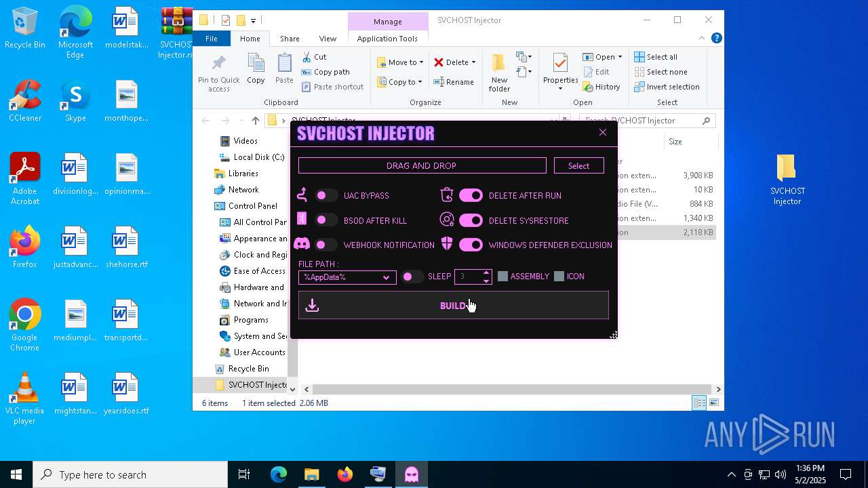Image resolution: width=868 pixels, height=488 pixels.
Task: Show hidden system tray icons
Action: click(x=731, y=474)
